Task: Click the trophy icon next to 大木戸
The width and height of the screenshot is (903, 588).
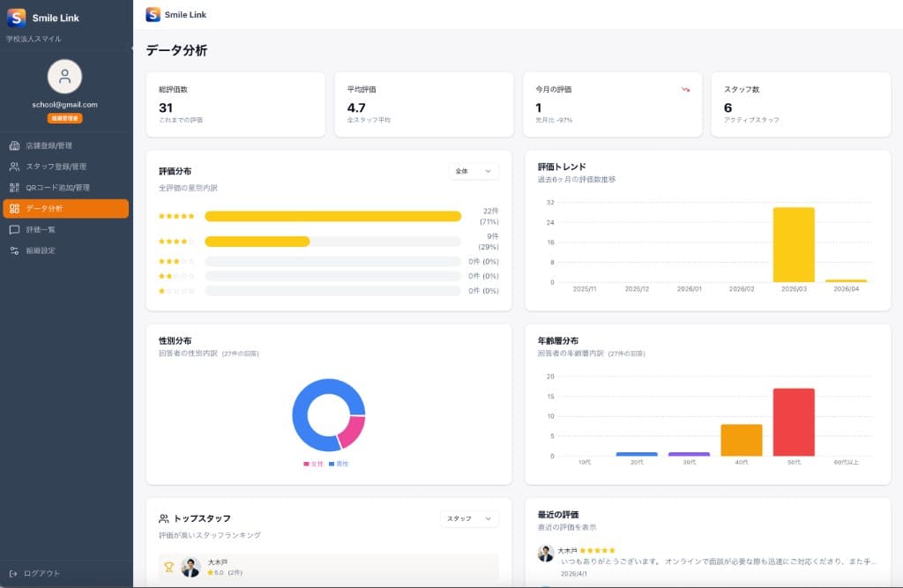Action: coord(168,567)
